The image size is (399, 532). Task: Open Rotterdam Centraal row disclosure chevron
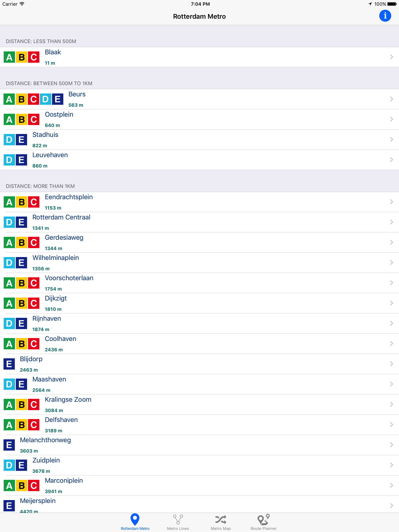click(x=391, y=222)
